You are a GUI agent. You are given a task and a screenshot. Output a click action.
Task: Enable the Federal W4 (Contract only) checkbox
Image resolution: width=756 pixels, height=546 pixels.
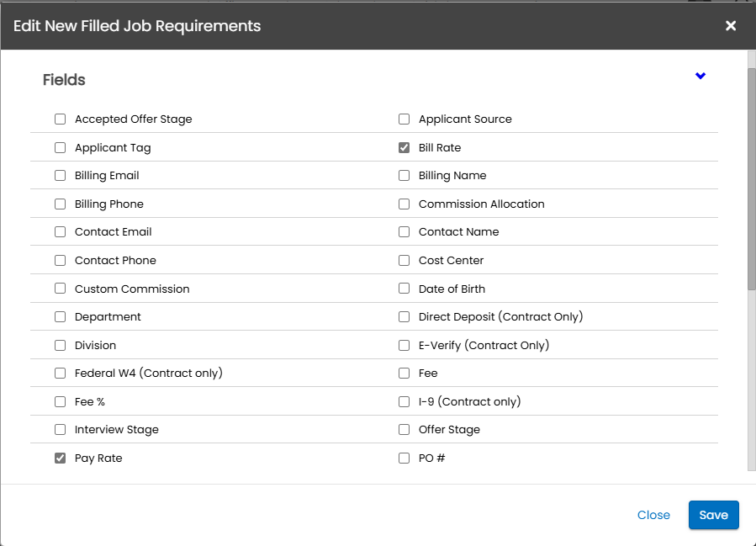point(61,374)
